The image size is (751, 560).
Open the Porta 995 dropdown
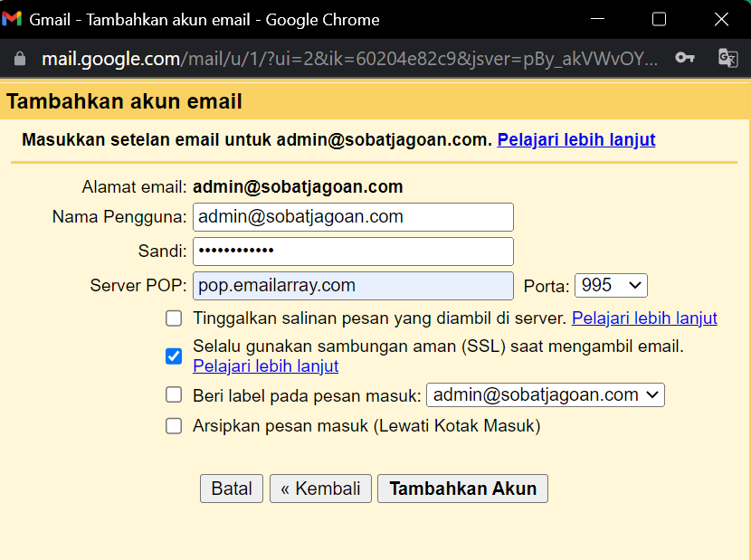coord(611,286)
